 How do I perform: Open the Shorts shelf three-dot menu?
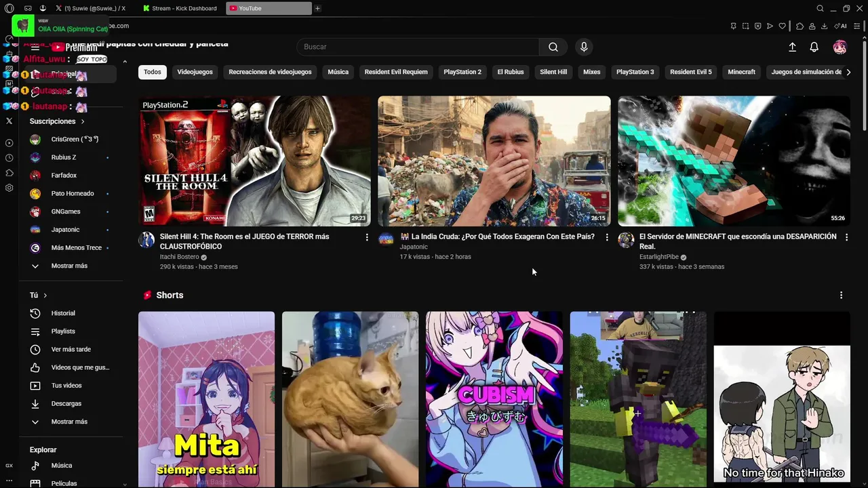841,296
